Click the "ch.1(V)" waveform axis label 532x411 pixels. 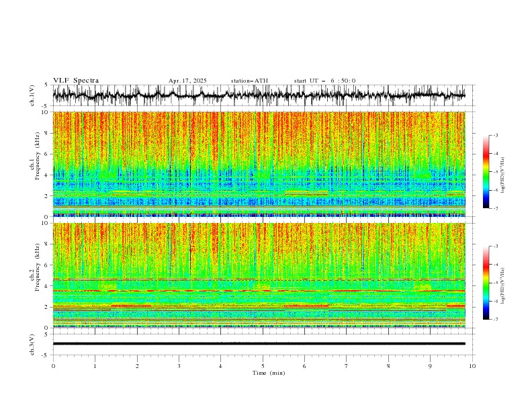(32, 95)
